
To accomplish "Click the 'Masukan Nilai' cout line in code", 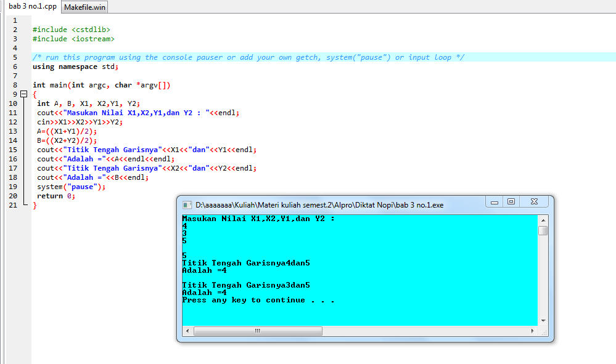I will click(x=138, y=113).
